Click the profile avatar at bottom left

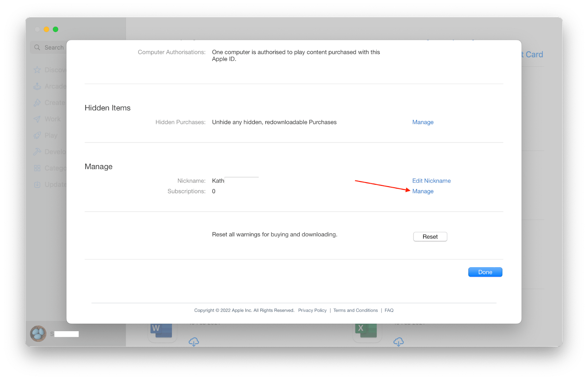tap(38, 333)
